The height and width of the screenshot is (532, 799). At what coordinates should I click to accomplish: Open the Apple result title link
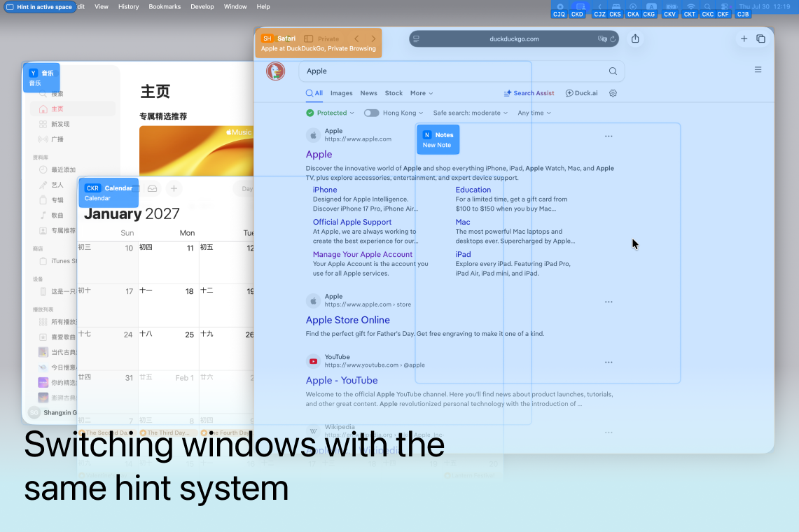[x=319, y=155]
